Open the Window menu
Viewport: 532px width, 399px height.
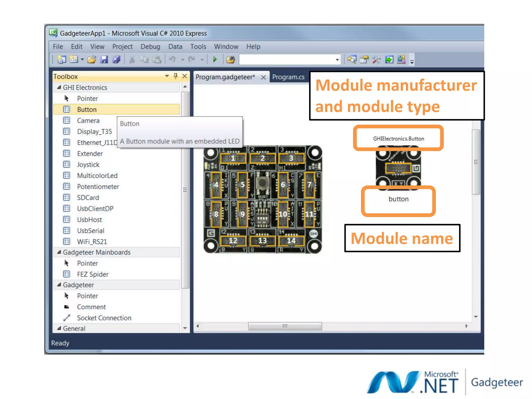[x=226, y=46]
